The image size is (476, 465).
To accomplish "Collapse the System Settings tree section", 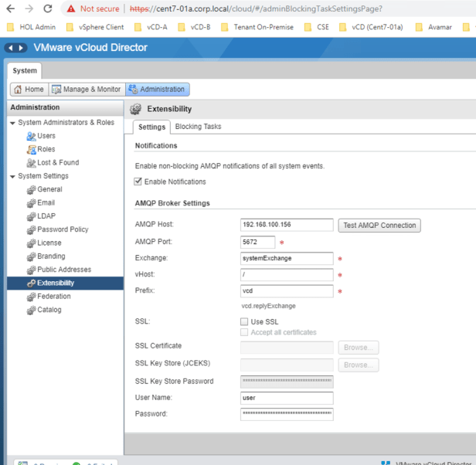I will pos(12,176).
